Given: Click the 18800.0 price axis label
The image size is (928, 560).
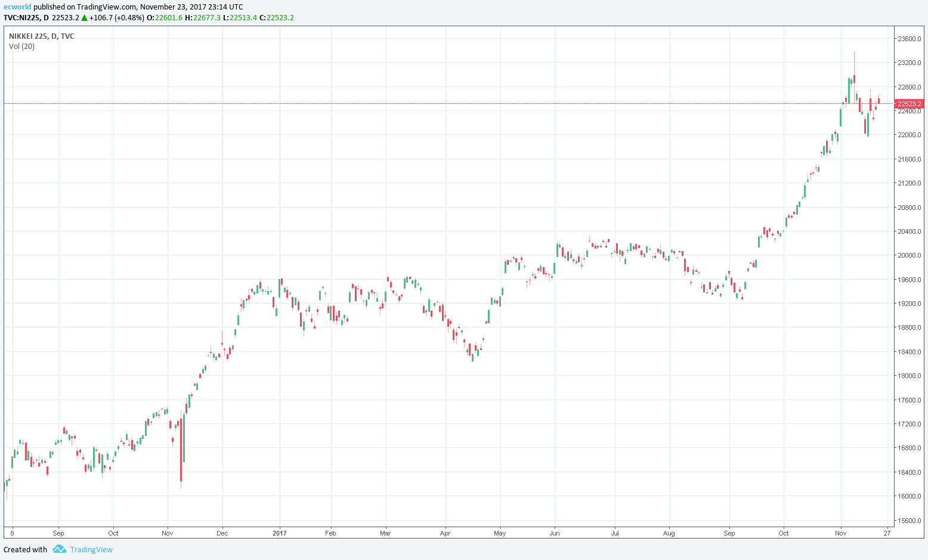Looking at the screenshot, I should click(x=910, y=327).
